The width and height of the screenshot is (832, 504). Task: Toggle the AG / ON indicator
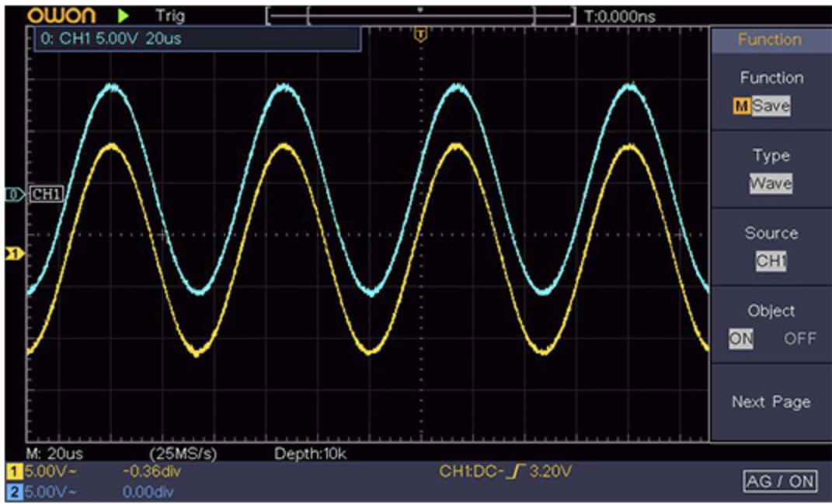(780, 481)
